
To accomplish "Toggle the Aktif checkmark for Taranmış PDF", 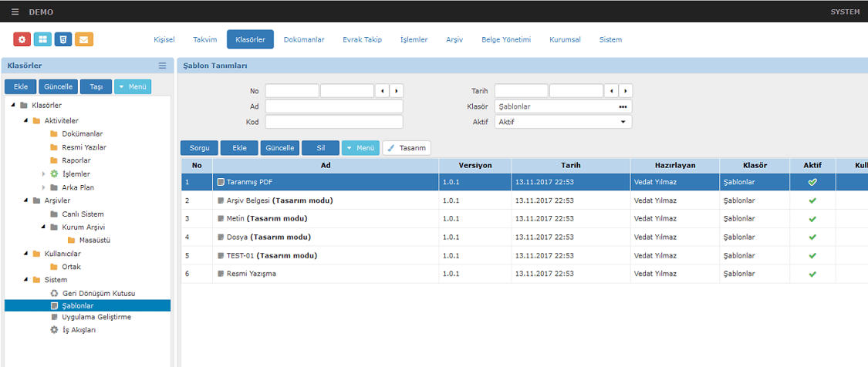I will [x=812, y=182].
